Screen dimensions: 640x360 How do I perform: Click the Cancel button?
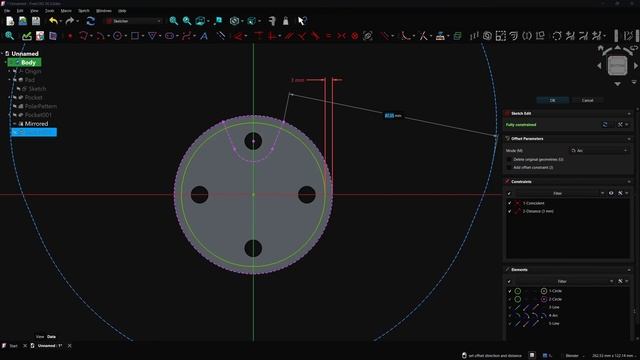(x=587, y=100)
